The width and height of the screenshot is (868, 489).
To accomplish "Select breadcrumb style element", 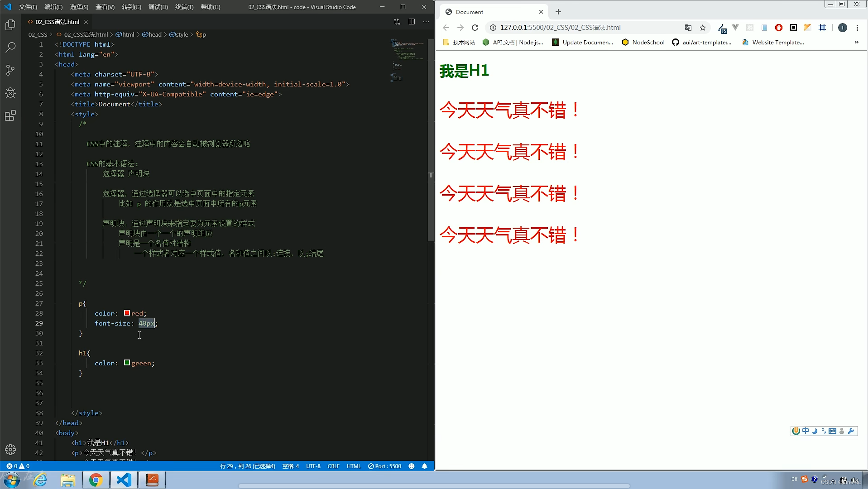I will [179, 34].
